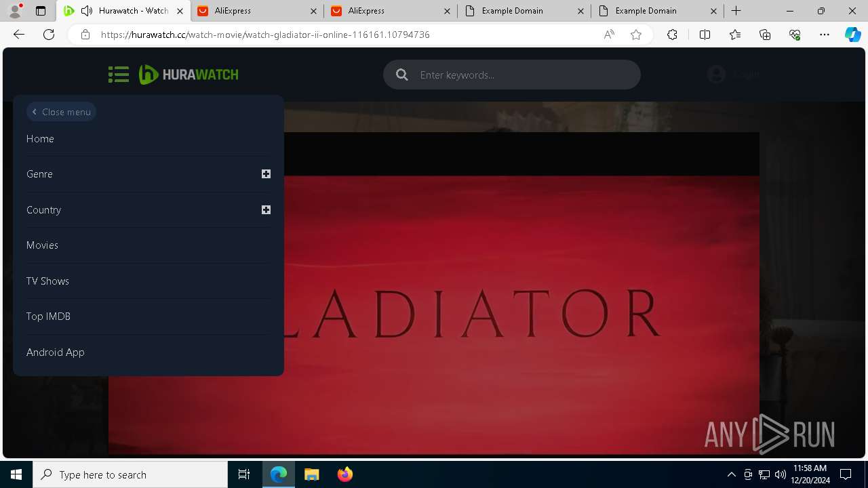This screenshot has width=868, height=488.
Task: Switch to the second AliExpress tab
Action: pos(391,11)
